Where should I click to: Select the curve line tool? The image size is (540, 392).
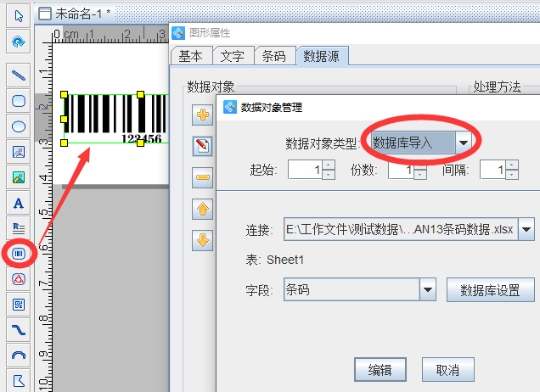tap(18, 330)
